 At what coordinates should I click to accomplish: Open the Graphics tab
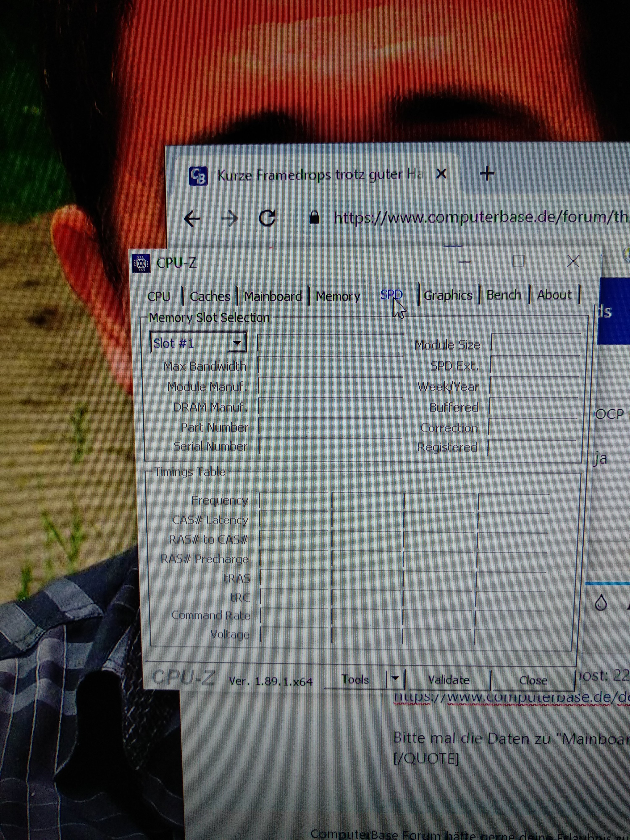pos(448,295)
